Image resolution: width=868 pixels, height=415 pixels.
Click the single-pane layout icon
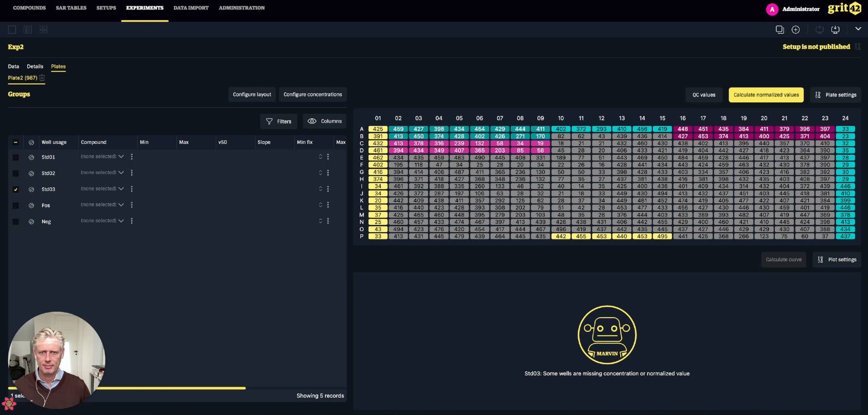pos(12,30)
